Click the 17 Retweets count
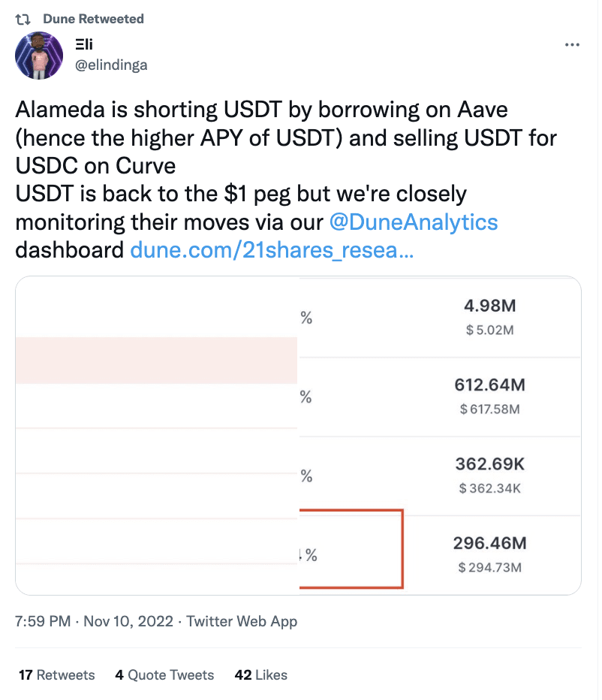Image resolution: width=602 pixels, height=700 pixels. click(56, 674)
